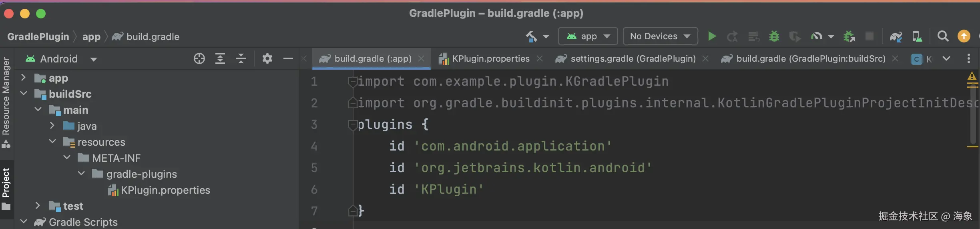Select opened file target icon in Project panel

pos(199,59)
